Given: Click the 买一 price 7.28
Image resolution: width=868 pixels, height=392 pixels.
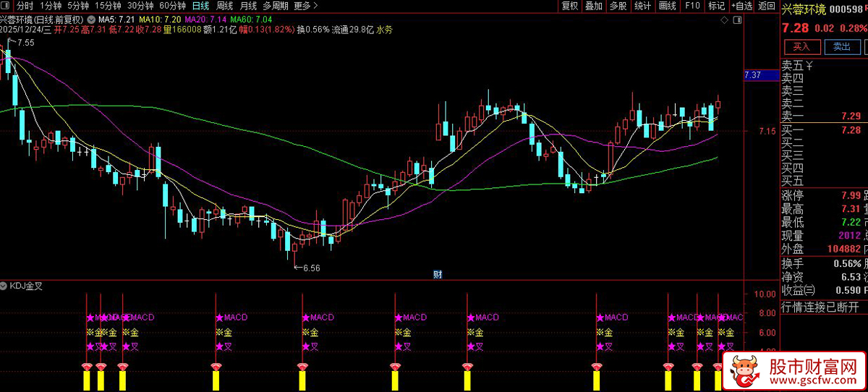Looking at the screenshot, I should [x=851, y=129].
